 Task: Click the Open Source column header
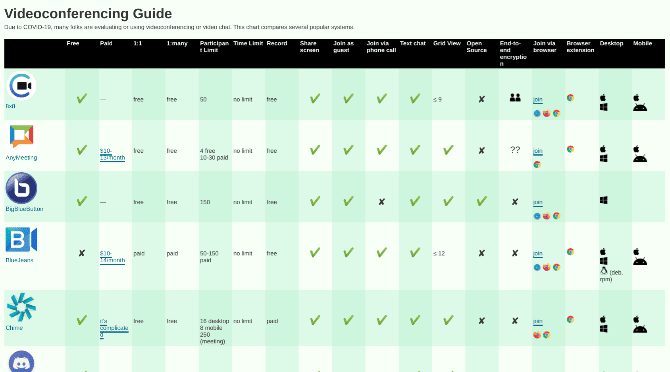[x=476, y=47]
